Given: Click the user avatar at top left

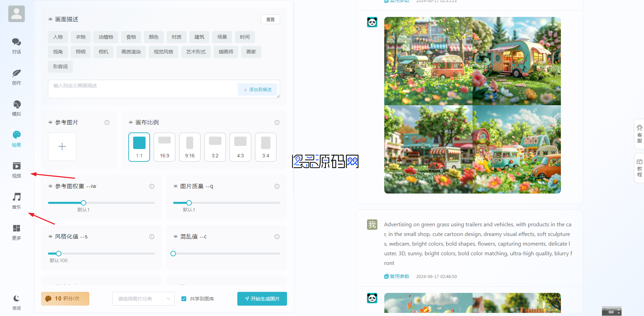Looking at the screenshot, I should coord(17,14).
